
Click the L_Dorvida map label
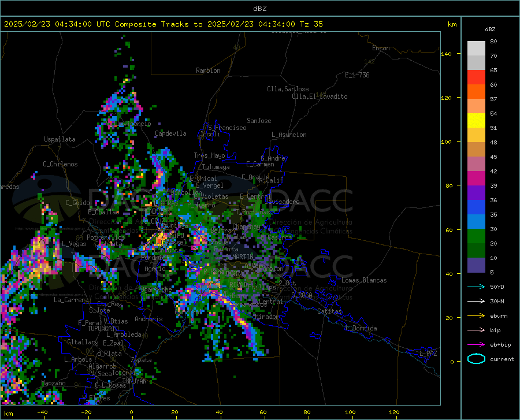(x=362, y=328)
